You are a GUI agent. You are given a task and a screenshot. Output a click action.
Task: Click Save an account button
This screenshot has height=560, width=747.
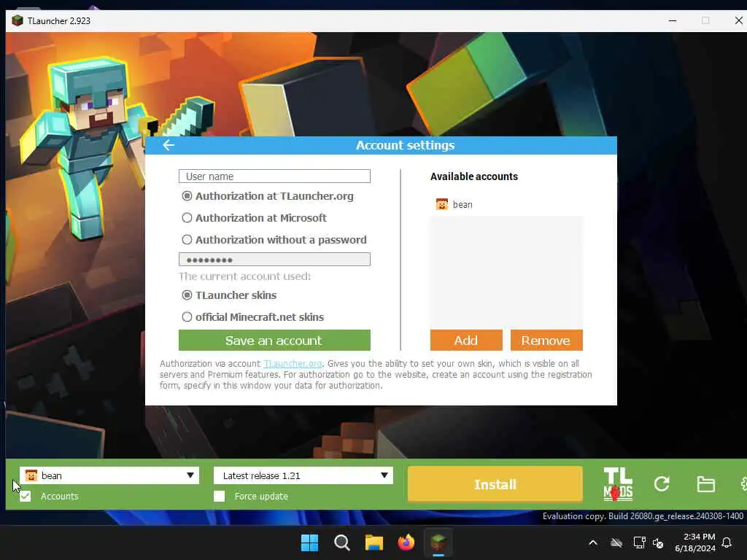coord(274,341)
